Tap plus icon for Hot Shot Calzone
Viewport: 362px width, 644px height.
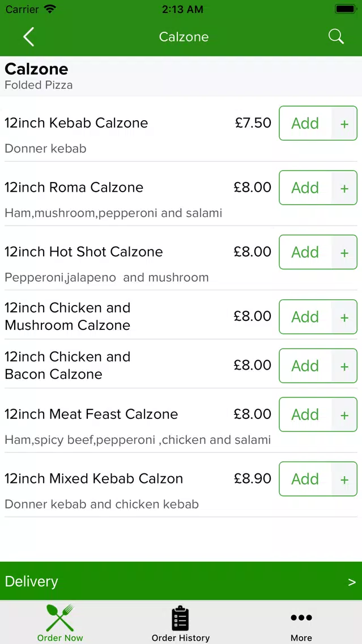tap(344, 253)
